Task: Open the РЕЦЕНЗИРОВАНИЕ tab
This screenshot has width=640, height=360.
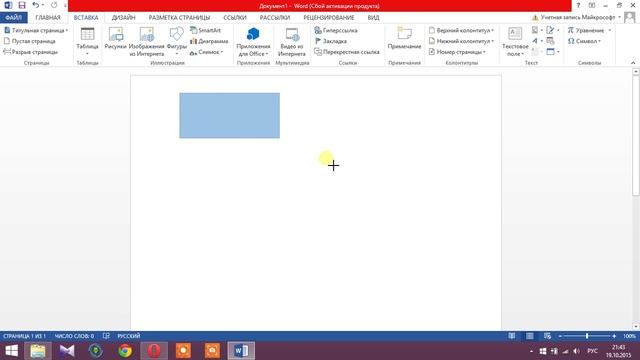Action: 329,18
